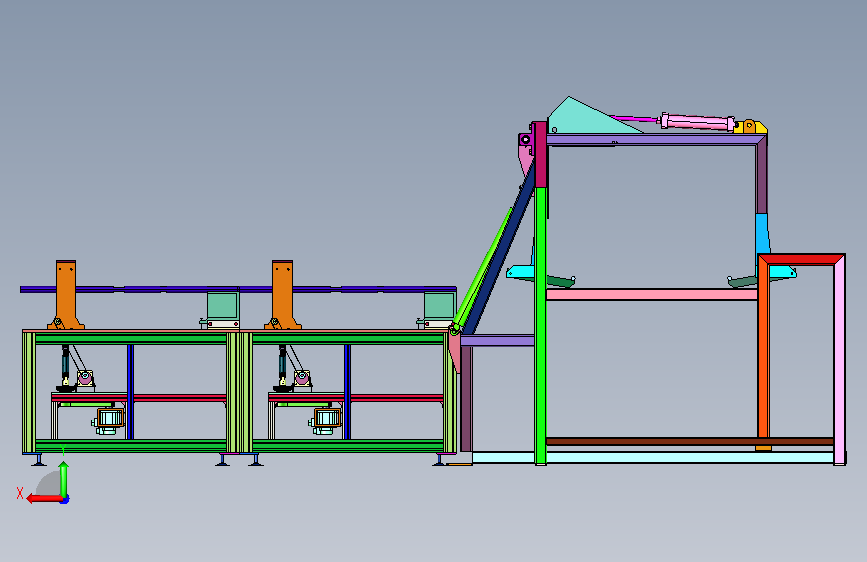Click the blue Z axis dot of triad
This screenshot has height=562, width=867.
pos(65,500)
